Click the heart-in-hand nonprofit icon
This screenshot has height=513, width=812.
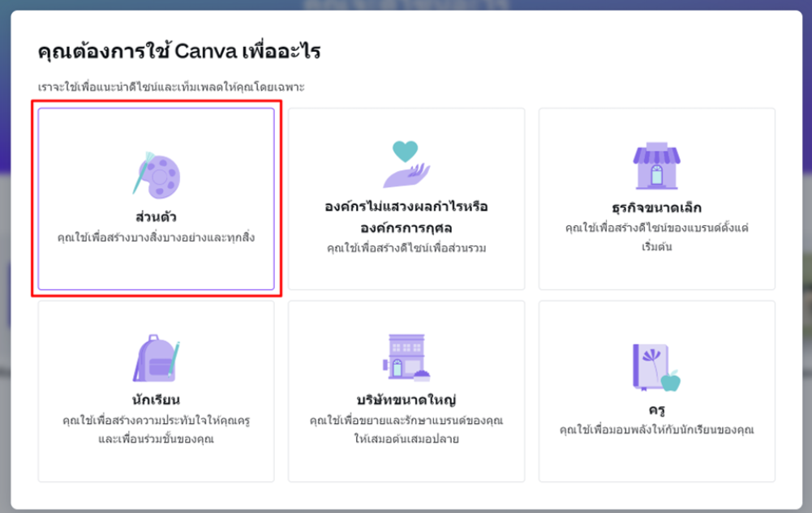pyautogui.click(x=406, y=165)
